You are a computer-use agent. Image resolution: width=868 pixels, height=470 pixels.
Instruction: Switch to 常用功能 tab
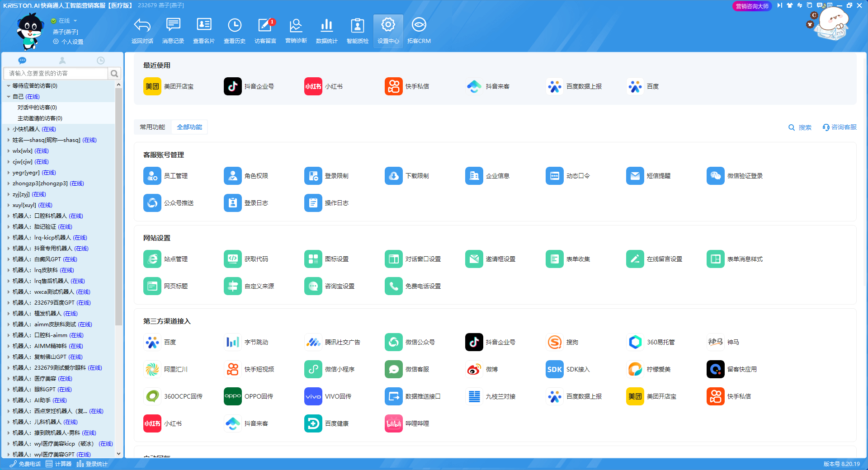(152, 127)
